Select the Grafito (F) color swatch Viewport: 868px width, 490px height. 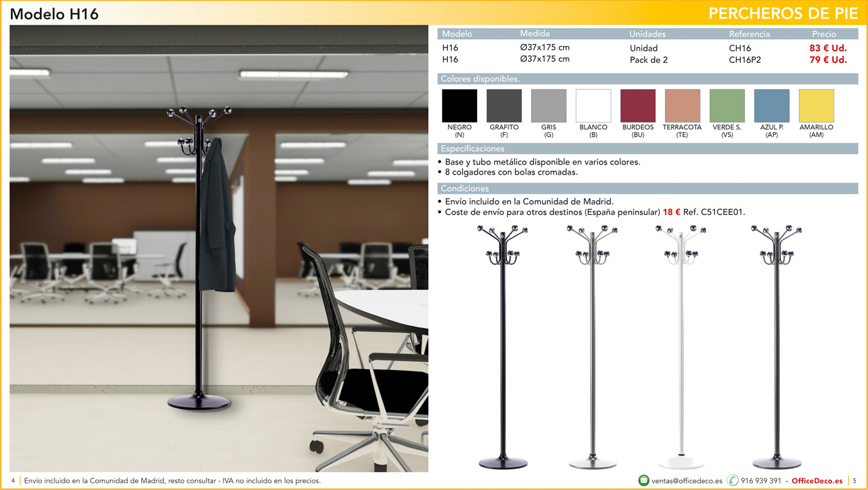coord(504,106)
